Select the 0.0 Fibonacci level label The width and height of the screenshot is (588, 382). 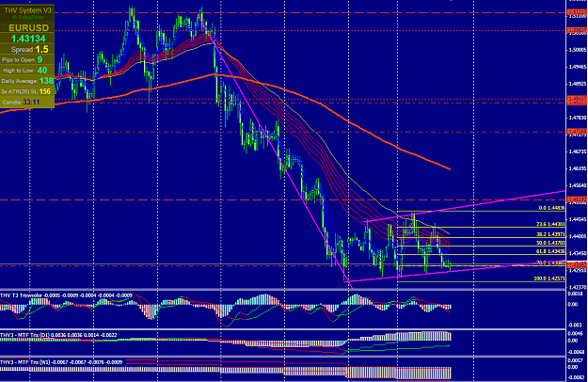pyautogui.click(x=551, y=208)
